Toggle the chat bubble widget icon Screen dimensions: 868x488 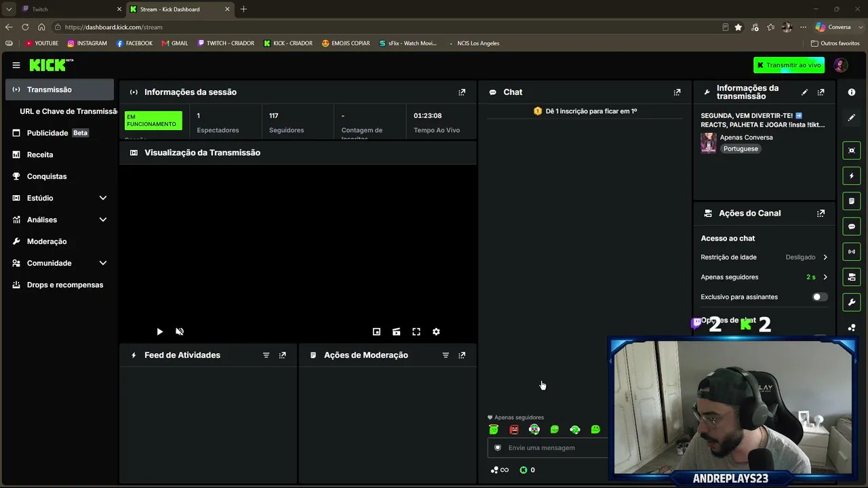[x=852, y=226]
